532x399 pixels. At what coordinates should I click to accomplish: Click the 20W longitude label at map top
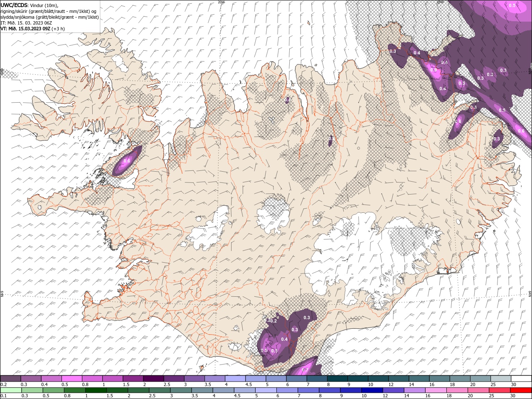[221, 2]
